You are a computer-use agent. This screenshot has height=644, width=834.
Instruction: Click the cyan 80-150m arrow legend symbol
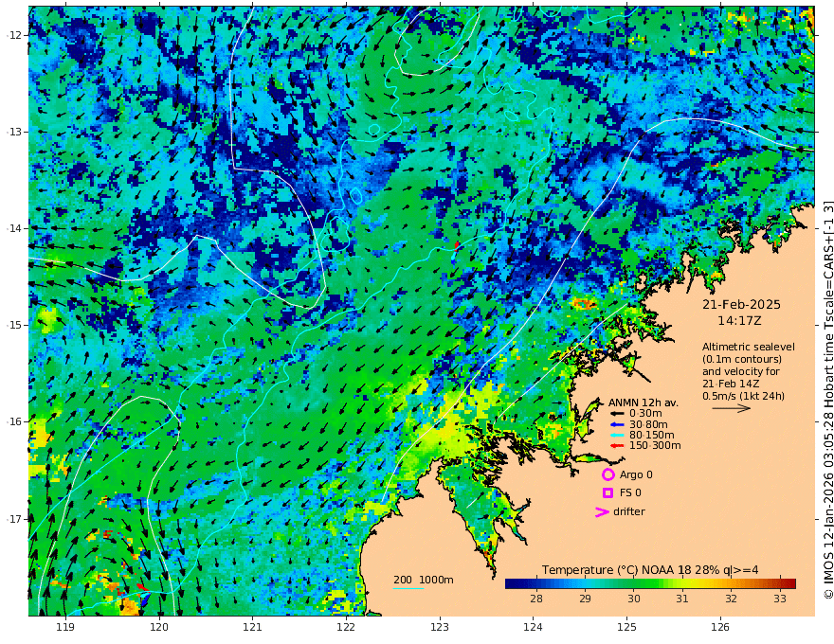tap(616, 435)
